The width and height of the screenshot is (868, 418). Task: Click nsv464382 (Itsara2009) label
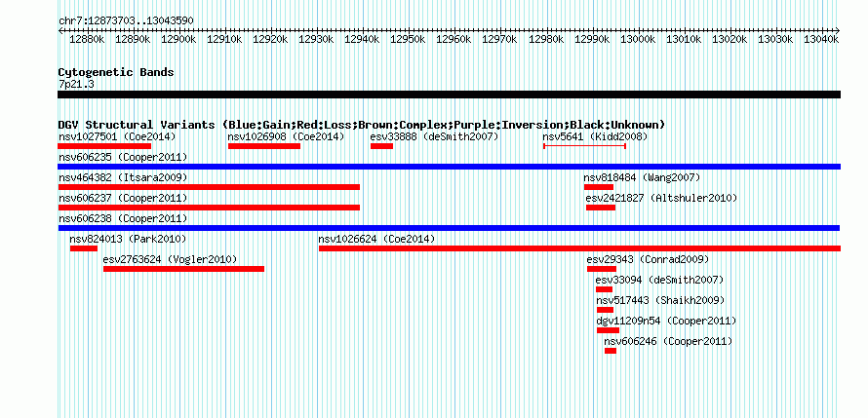tap(123, 178)
